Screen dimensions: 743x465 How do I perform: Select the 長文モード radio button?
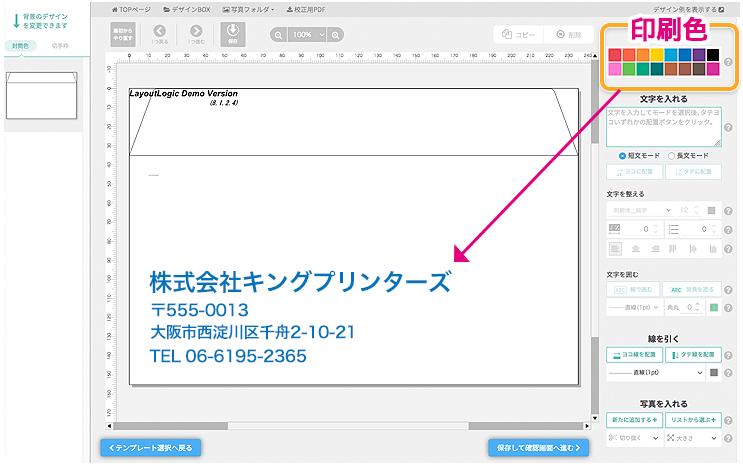click(671, 156)
